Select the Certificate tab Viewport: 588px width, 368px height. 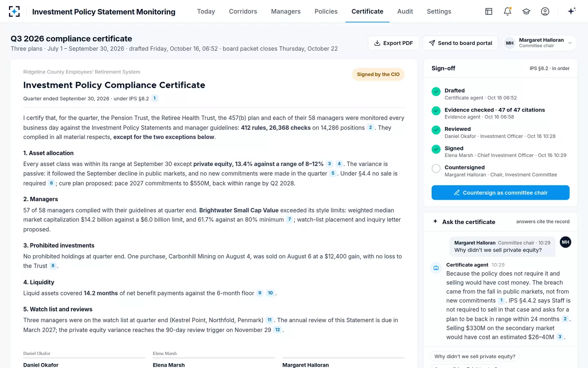coord(367,11)
